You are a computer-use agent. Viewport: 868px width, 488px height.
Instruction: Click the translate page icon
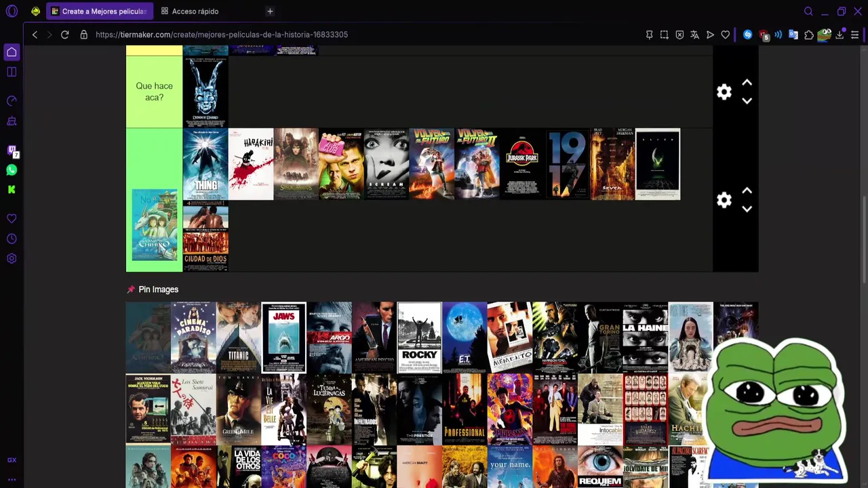[694, 35]
